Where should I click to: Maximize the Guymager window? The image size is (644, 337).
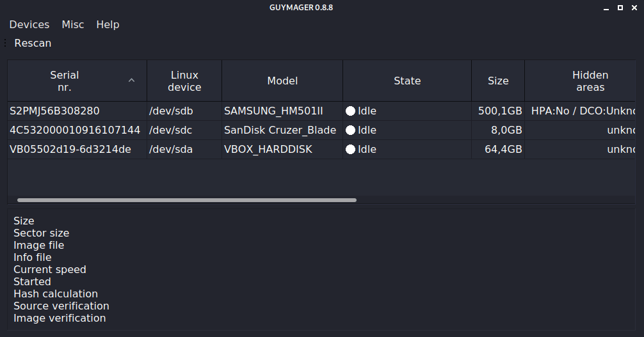click(620, 8)
